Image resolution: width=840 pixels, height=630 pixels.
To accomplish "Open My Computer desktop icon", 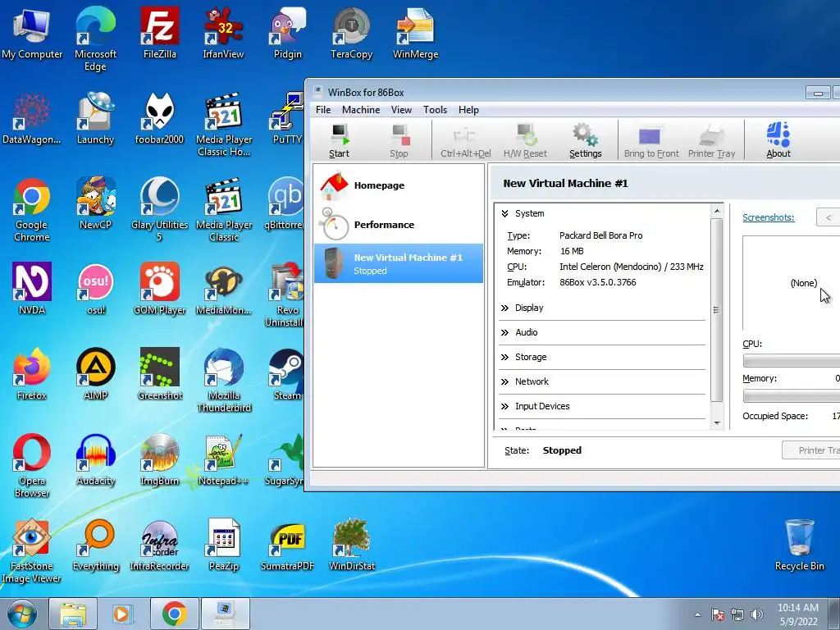I will click(32, 33).
